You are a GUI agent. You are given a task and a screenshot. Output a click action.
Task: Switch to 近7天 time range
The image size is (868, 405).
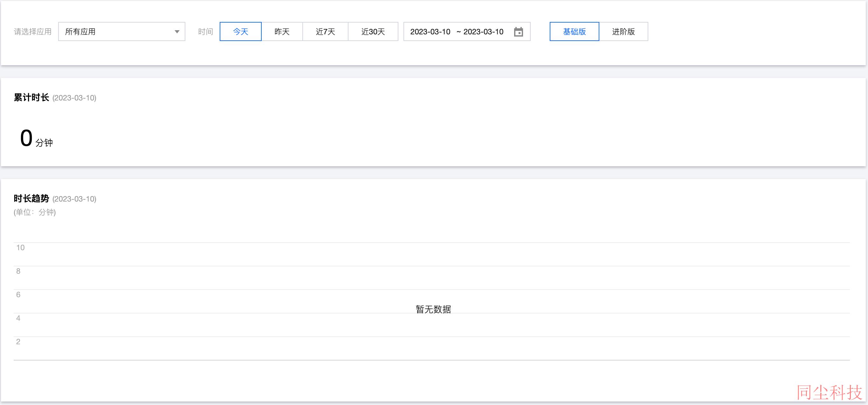326,32
